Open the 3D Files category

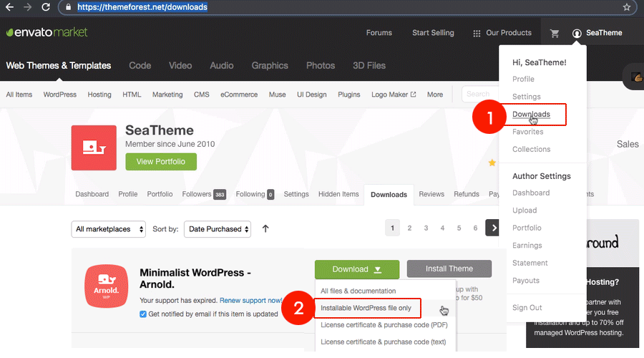pos(369,65)
